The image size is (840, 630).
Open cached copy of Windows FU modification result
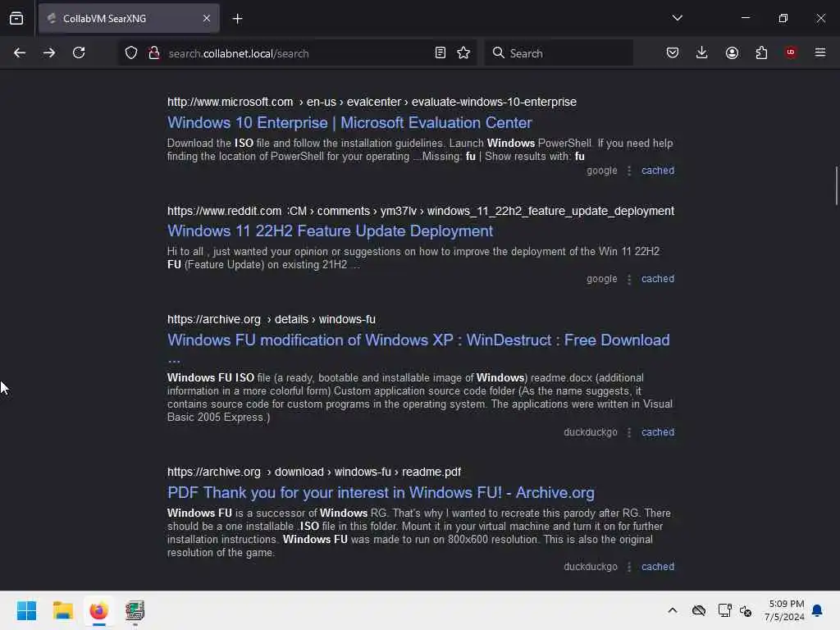click(658, 431)
